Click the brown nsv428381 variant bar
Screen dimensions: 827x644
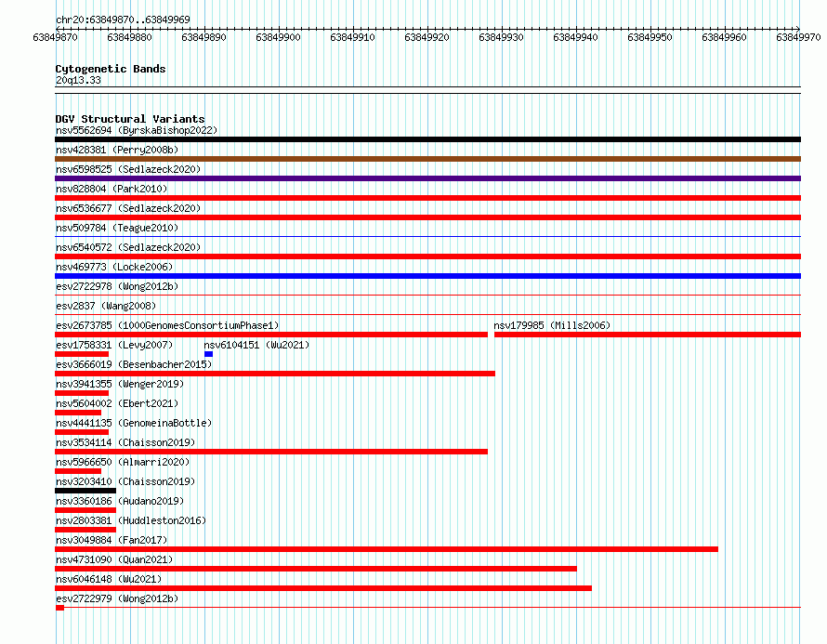[x=427, y=159]
